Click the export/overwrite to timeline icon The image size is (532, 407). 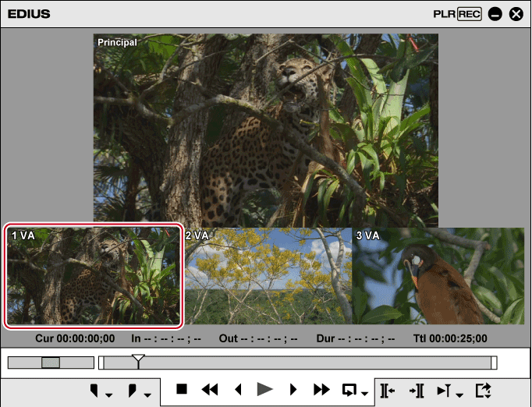[x=484, y=390]
